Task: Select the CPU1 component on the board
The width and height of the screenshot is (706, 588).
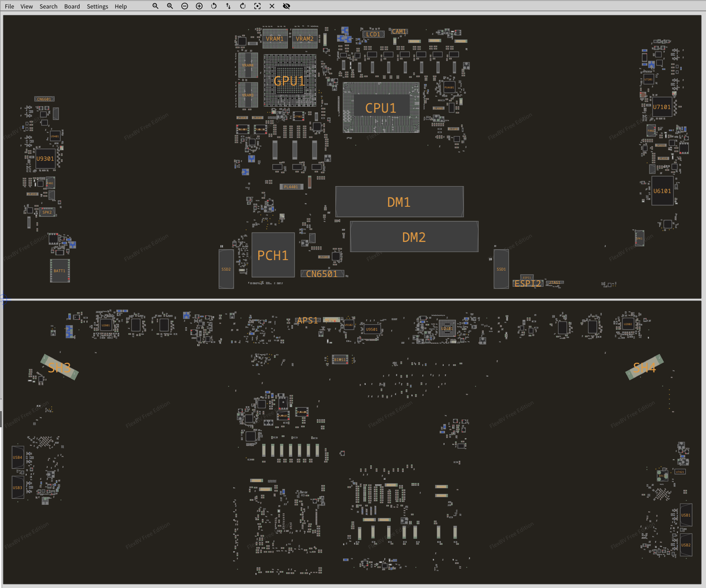Action: coord(381,108)
